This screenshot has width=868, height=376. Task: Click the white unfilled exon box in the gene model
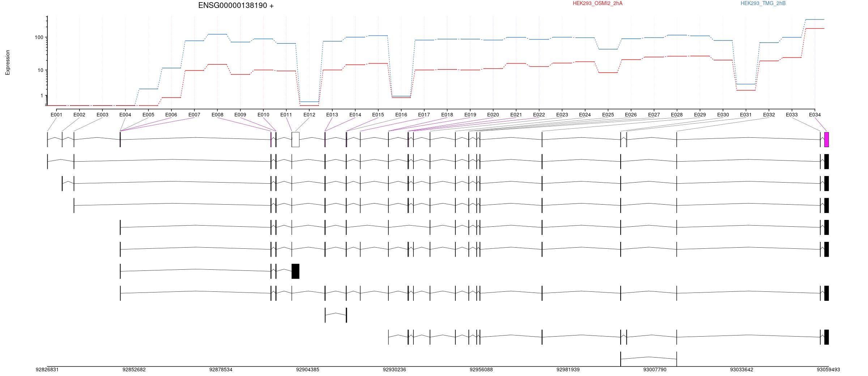(x=295, y=140)
